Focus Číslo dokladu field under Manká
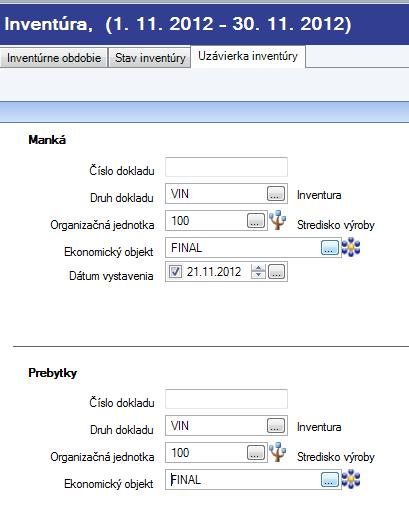Screen dimensions: 409x517 point(226,167)
